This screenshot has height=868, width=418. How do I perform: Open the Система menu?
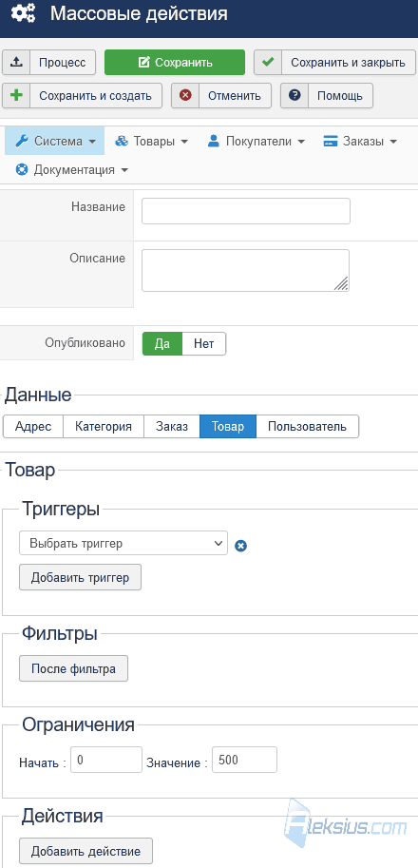pos(55,141)
